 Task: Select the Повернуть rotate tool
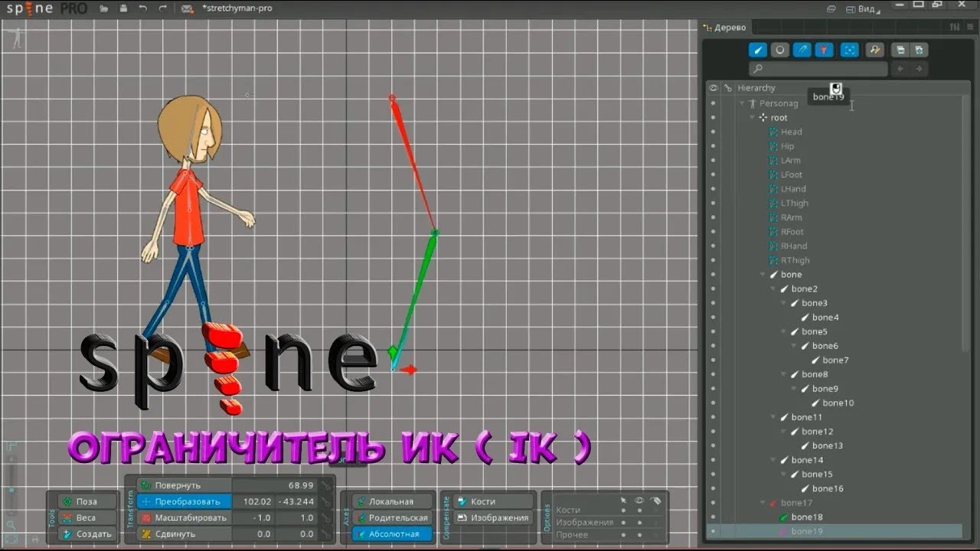pos(185,485)
